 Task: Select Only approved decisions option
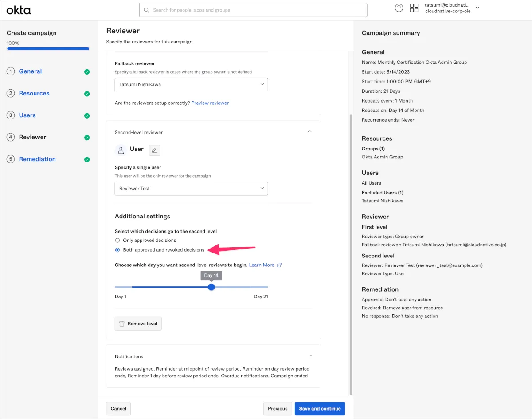[x=117, y=240]
